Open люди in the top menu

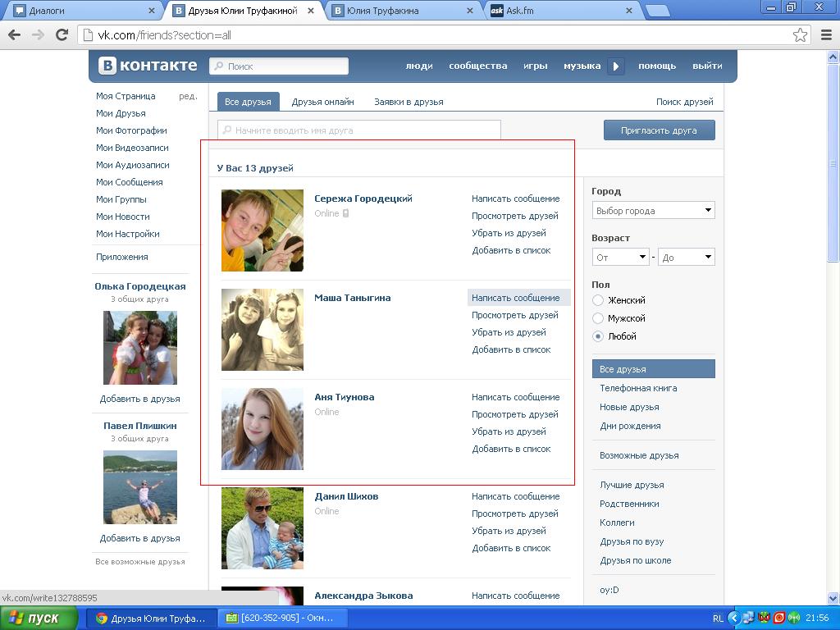(x=419, y=66)
